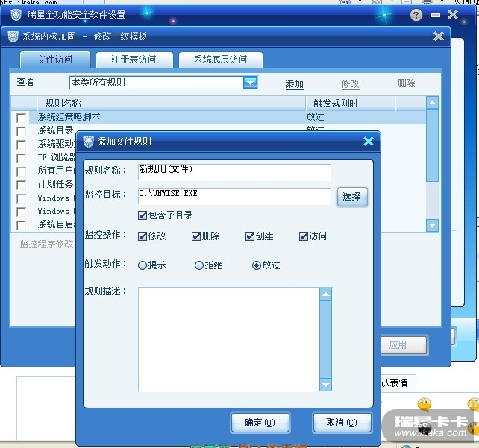Screen dimensions: 479x448
Task: Check the 计划任务 rule checkbox
Action: pos(21,185)
